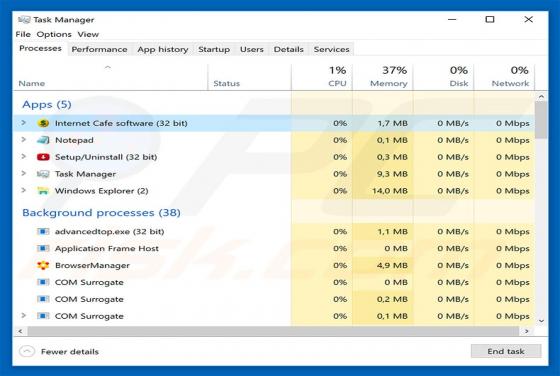Image resolution: width=560 pixels, height=376 pixels.
Task: Expand the Internet Cafe software entry
Action: 24,123
